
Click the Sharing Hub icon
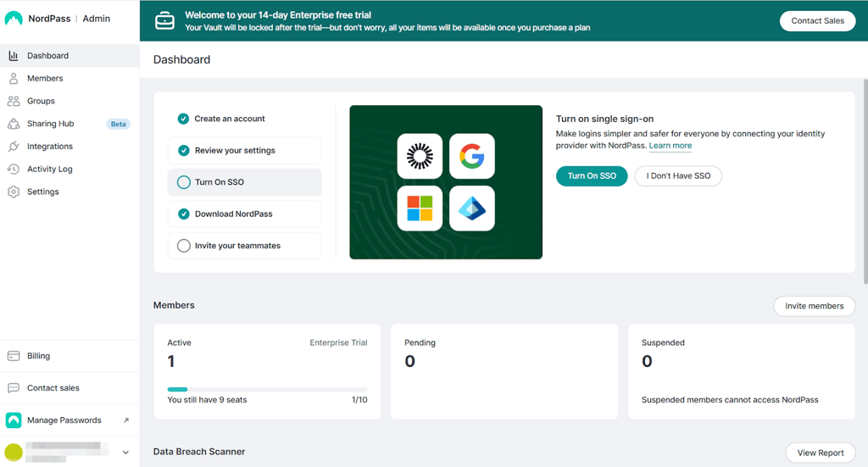coord(14,124)
